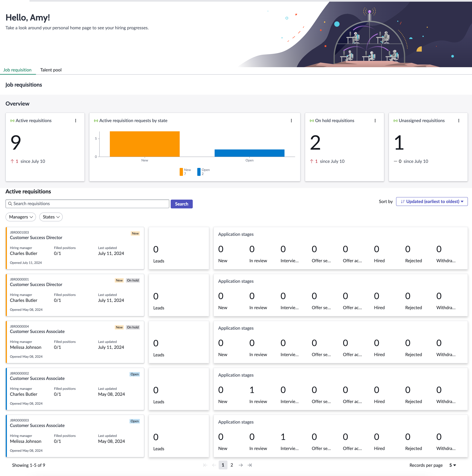Click the live-update icon on Unassigned requisitions
The width and height of the screenshot is (472, 476).
[x=395, y=121]
